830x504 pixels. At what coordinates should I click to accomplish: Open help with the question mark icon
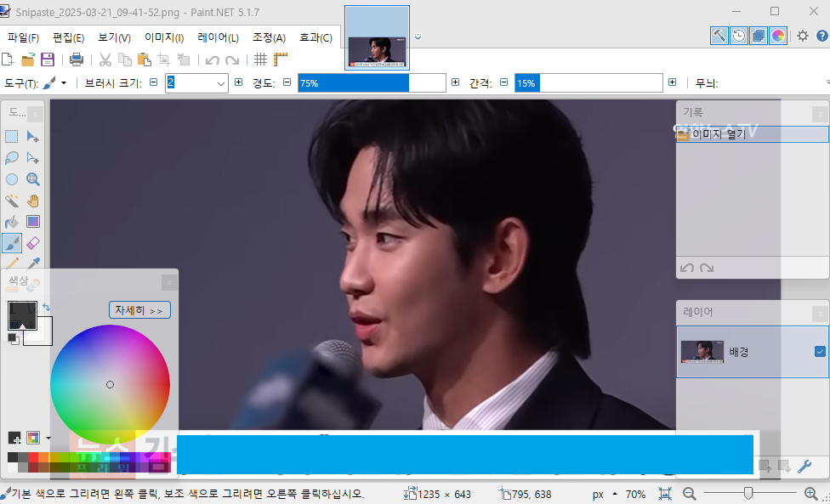coord(822,36)
